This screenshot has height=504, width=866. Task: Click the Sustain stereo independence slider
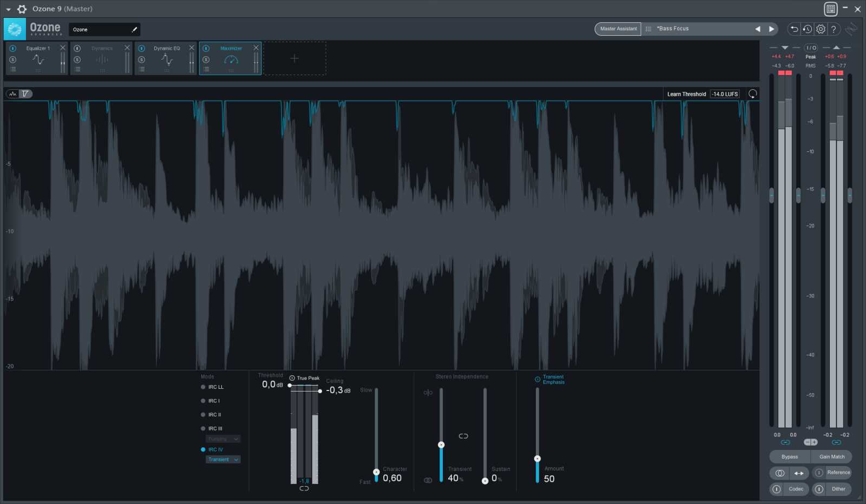point(485,480)
